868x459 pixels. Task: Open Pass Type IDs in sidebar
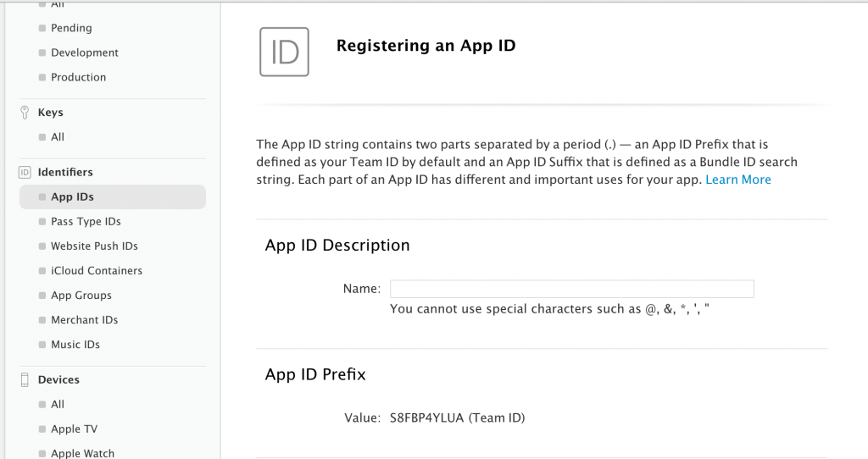[86, 221]
